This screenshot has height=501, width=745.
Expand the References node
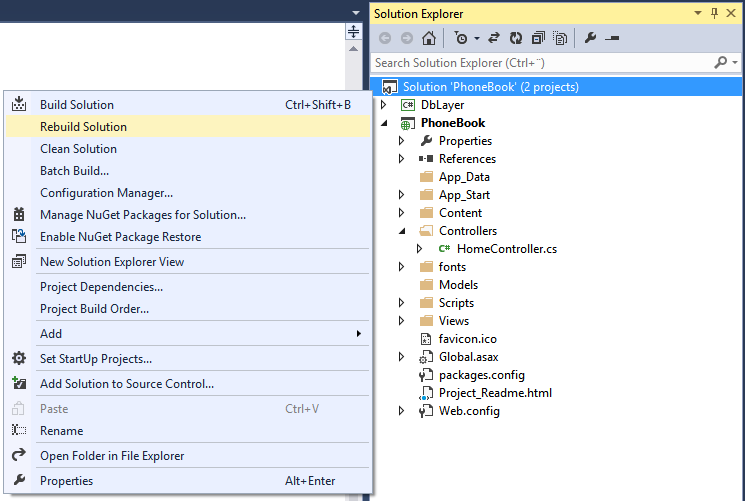[x=402, y=159]
